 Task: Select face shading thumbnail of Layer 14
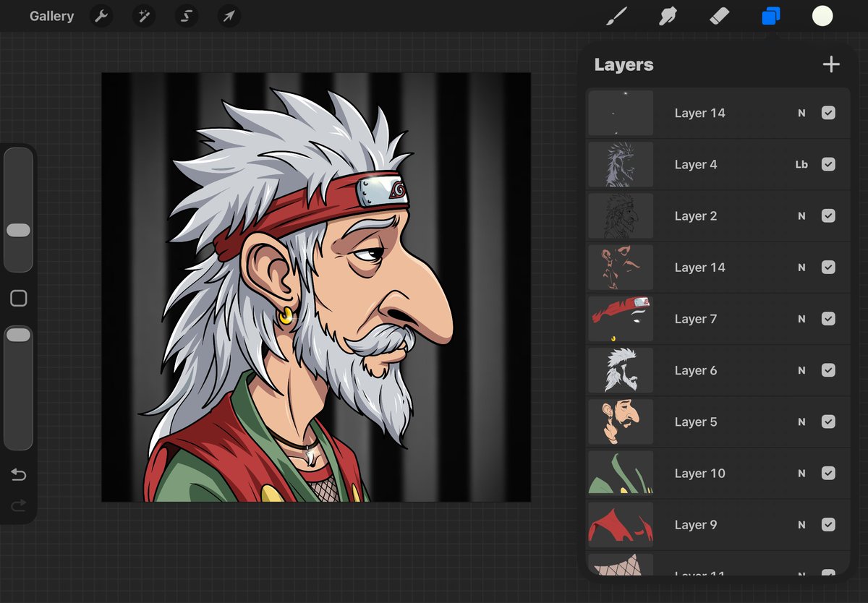[621, 267]
